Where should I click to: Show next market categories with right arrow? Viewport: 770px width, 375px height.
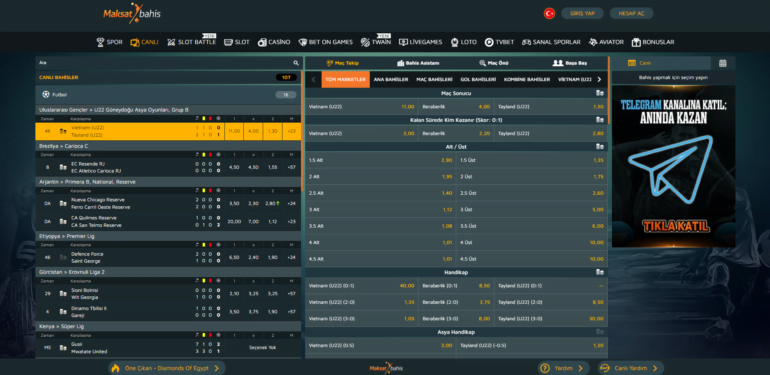(x=599, y=80)
